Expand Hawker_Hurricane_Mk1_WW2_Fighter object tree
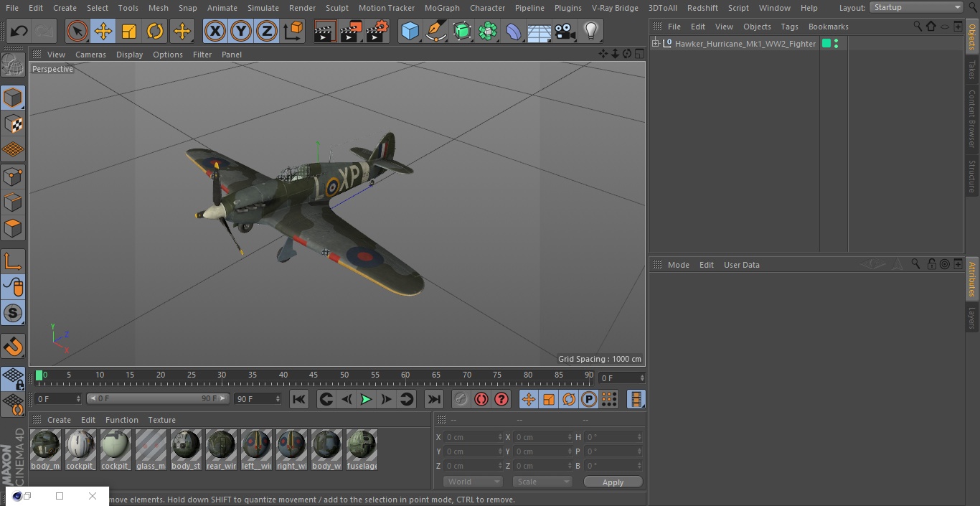 [655, 44]
